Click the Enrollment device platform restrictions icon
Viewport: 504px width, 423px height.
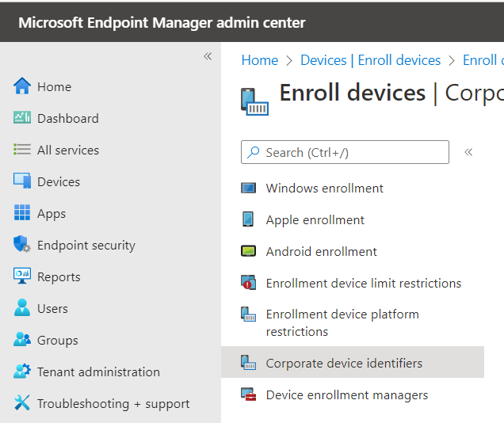coord(249,314)
